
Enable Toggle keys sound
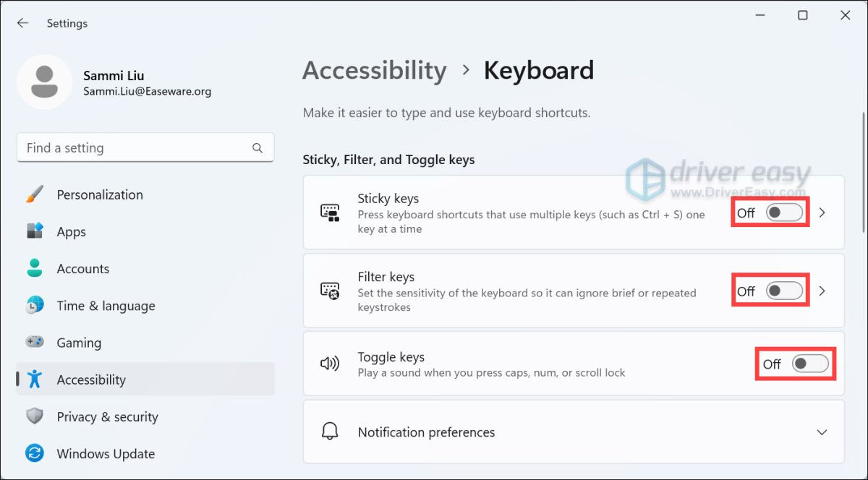pyautogui.click(x=805, y=364)
